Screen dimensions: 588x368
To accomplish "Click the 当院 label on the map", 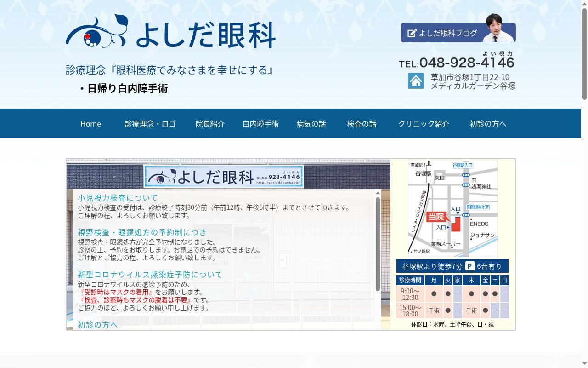I will [436, 217].
